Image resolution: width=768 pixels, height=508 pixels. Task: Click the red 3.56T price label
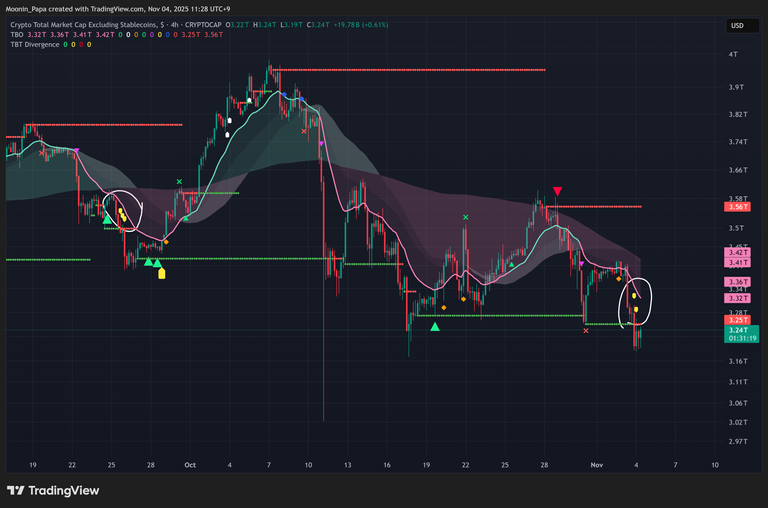pos(739,207)
